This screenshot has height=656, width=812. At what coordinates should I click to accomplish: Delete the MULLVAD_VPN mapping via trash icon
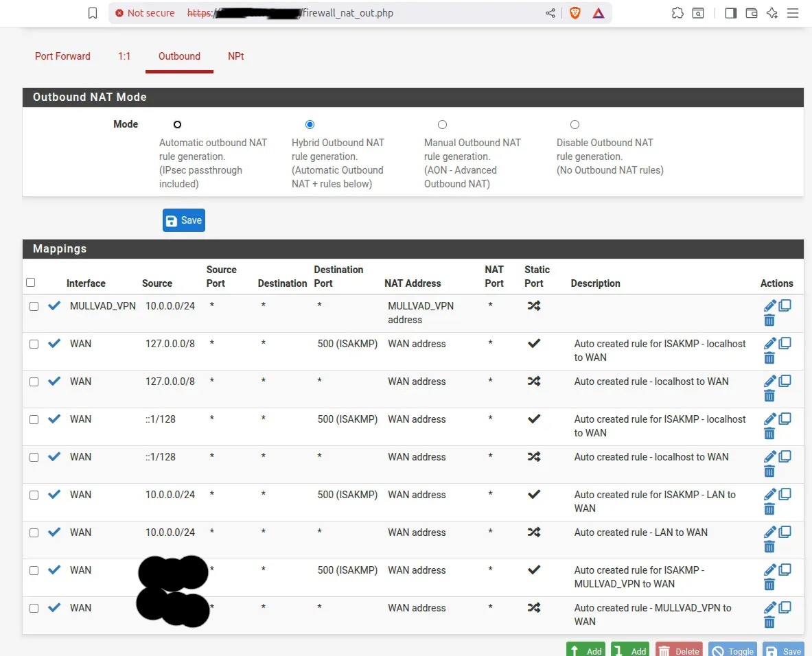tap(769, 320)
